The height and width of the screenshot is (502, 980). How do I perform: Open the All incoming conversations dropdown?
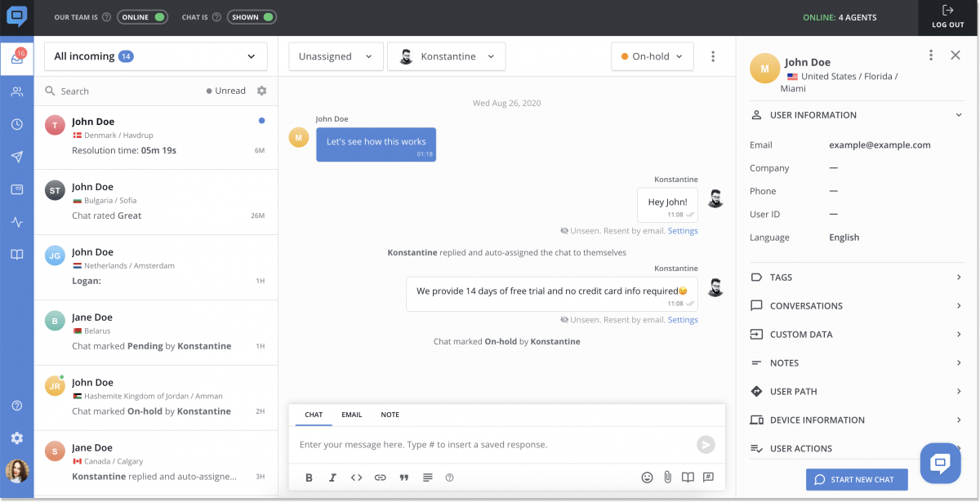coord(155,56)
